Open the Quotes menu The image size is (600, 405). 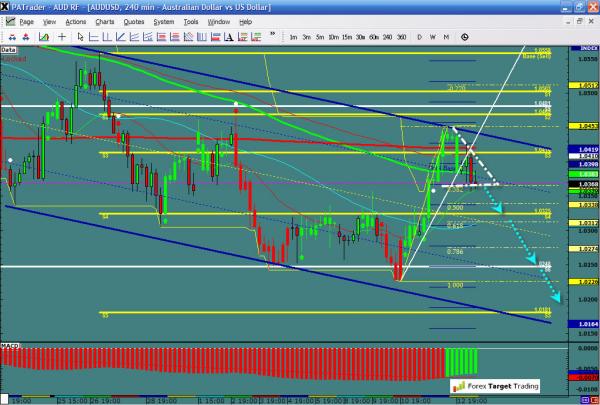(133, 21)
